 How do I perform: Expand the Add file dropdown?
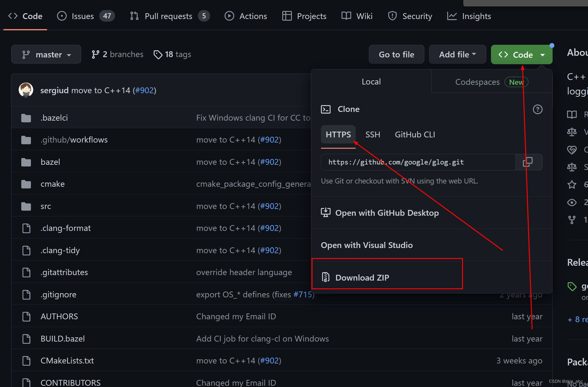457,55
